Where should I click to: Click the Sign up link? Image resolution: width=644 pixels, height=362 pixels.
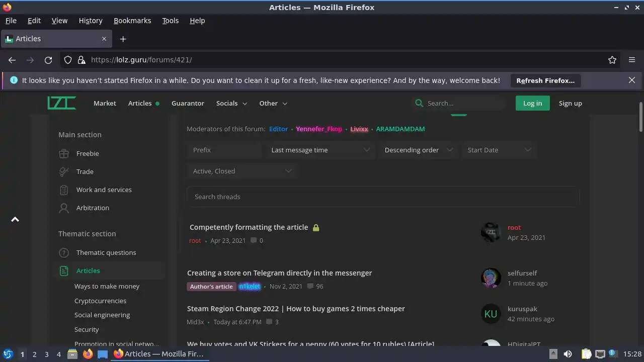[x=570, y=103]
